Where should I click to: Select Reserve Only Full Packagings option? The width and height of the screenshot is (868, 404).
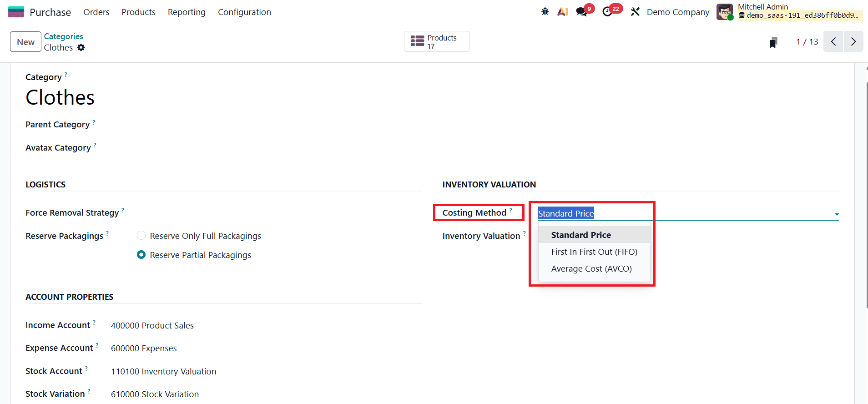(141, 236)
